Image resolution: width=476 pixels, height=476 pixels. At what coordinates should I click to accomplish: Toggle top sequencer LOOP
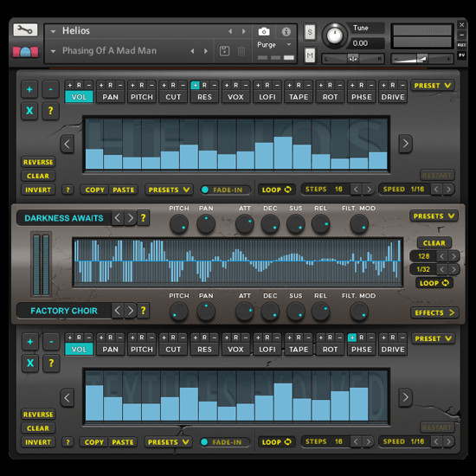[276, 190]
